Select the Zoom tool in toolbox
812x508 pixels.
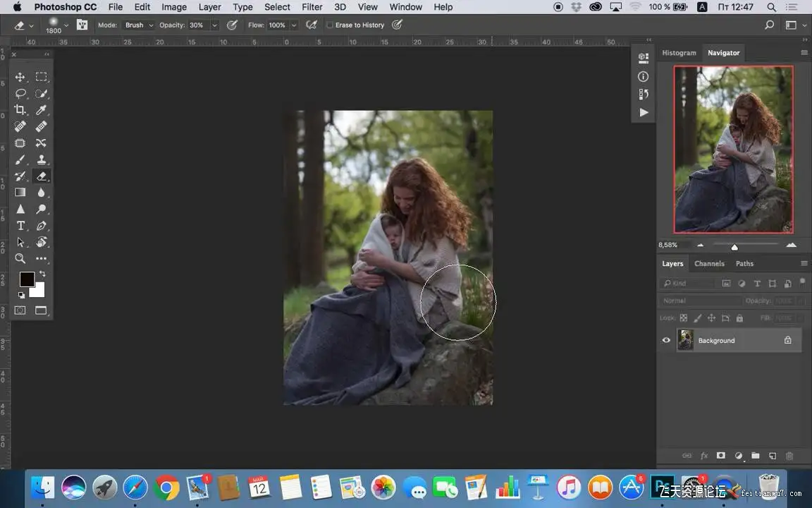click(x=20, y=259)
